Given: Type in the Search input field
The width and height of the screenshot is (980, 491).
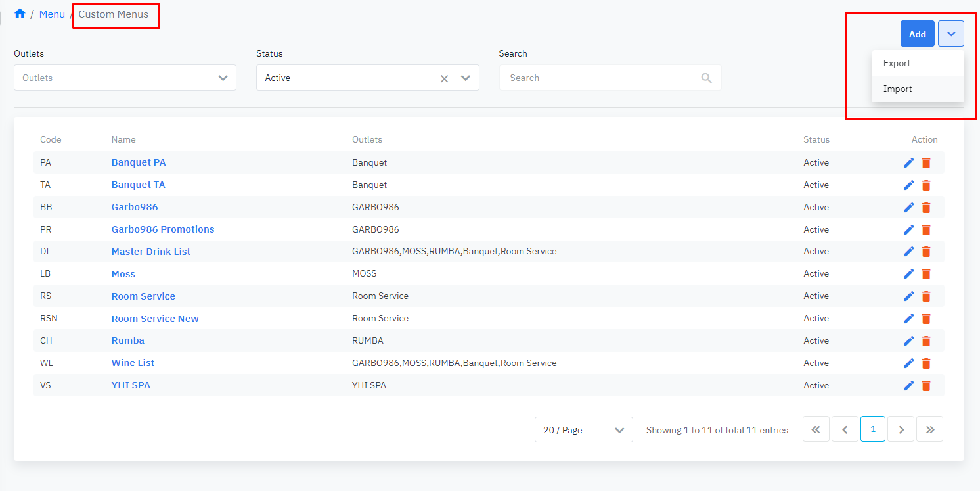Looking at the screenshot, I should [598, 78].
